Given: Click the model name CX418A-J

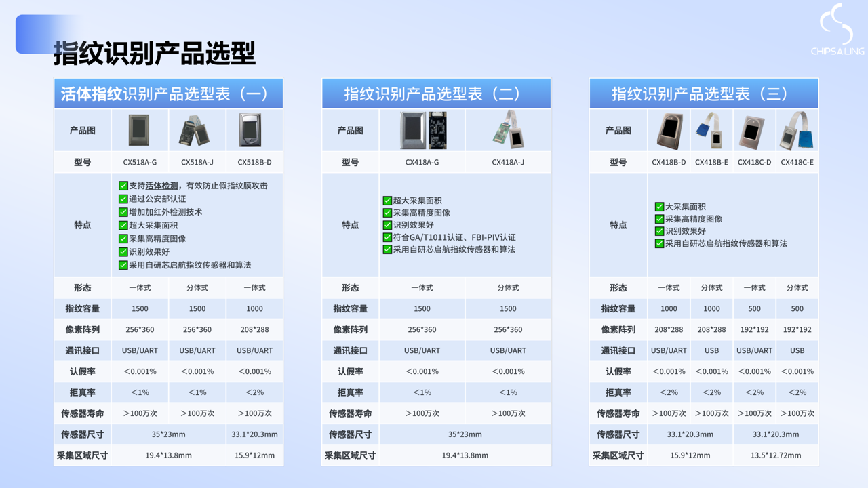Looking at the screenshot, I should click(508, 163).
